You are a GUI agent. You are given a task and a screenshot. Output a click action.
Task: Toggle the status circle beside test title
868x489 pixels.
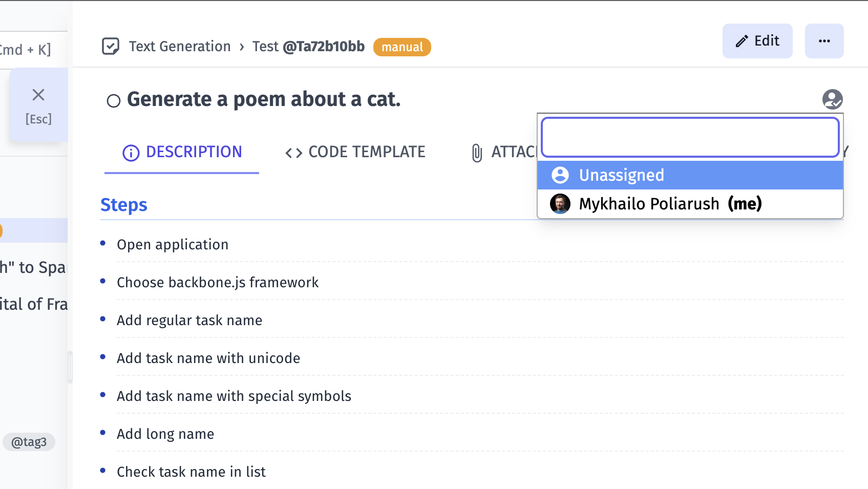[114, 101]
